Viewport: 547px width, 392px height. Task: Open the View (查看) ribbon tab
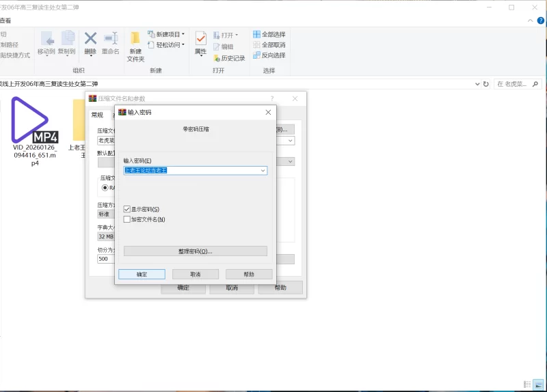point(4,21)
